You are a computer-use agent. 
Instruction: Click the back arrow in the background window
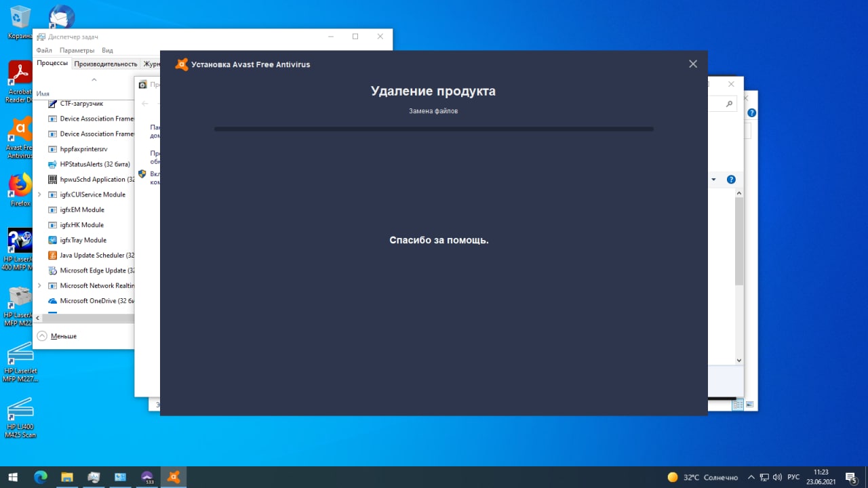(144, 104)
